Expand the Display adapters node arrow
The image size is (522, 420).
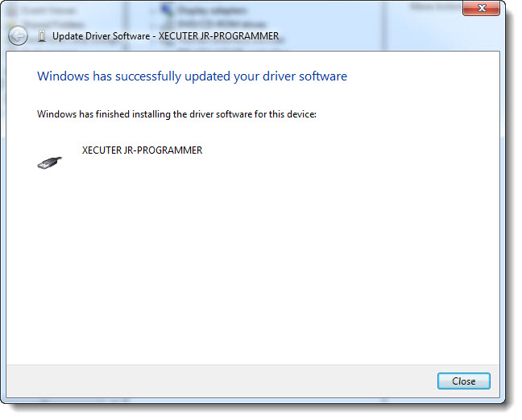[x=153, y=10]
